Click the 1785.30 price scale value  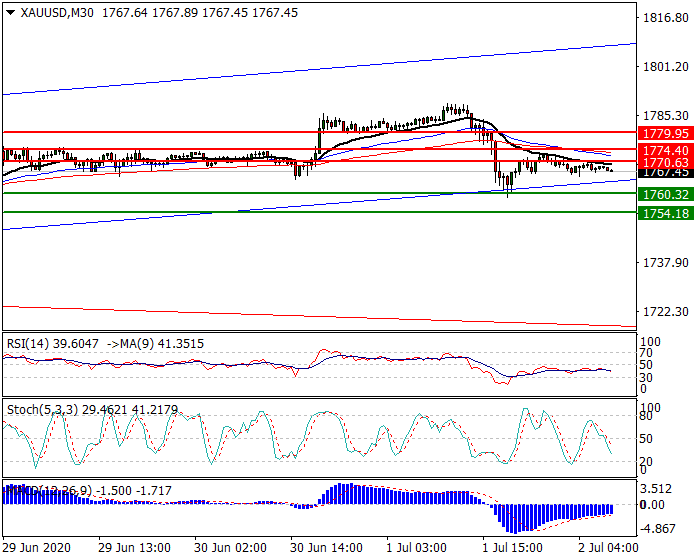coord(666,116)
